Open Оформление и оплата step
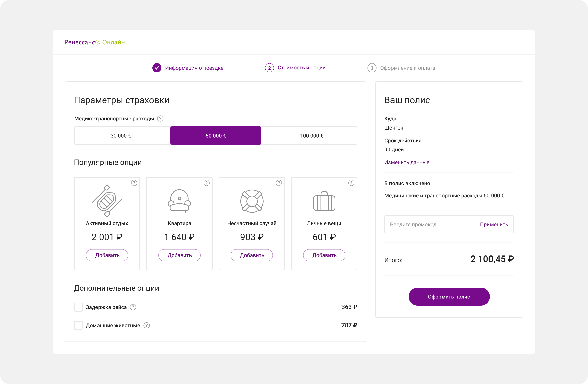 408,68
